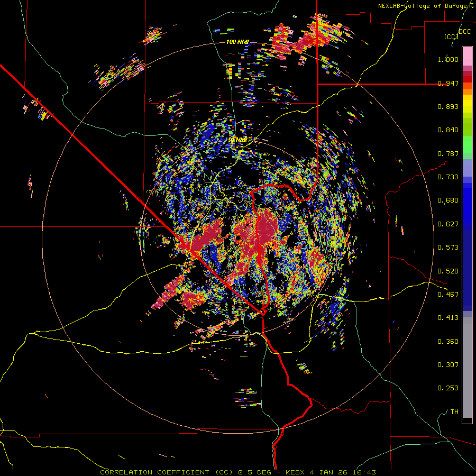
Task: Click the 0.787 scale value
Action: point(448,153)
